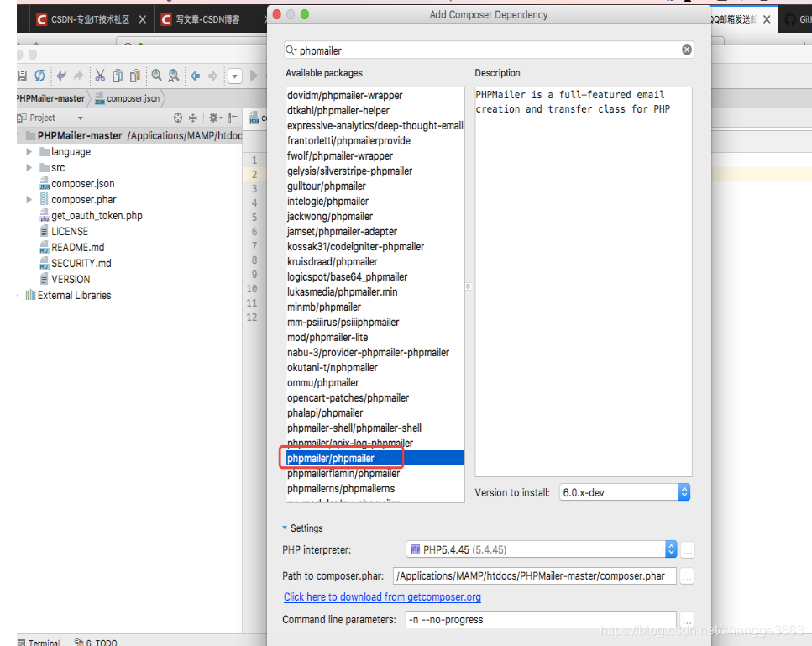
Task: Open the 6: TODO tool window
Action: pos(96,642)
